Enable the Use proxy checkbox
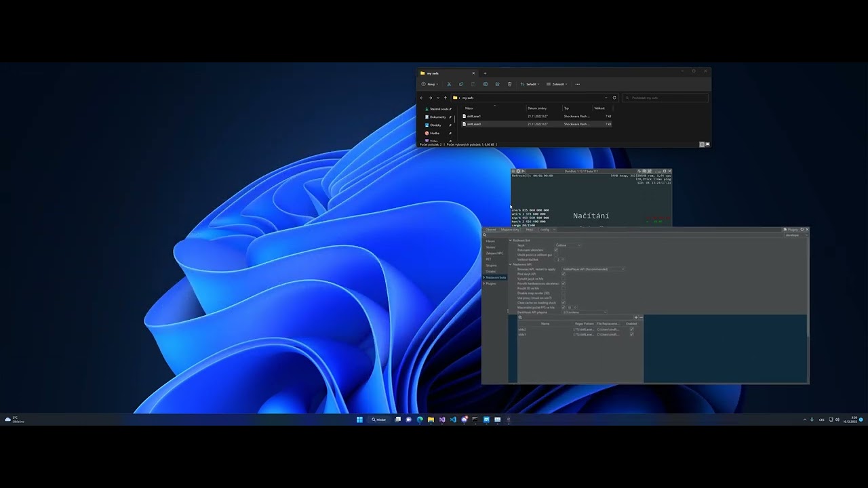 [564, 298]
